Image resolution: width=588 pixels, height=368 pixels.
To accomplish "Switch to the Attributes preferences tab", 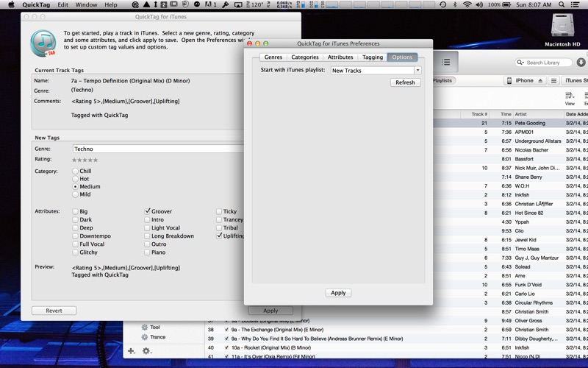I will [340, 57].
